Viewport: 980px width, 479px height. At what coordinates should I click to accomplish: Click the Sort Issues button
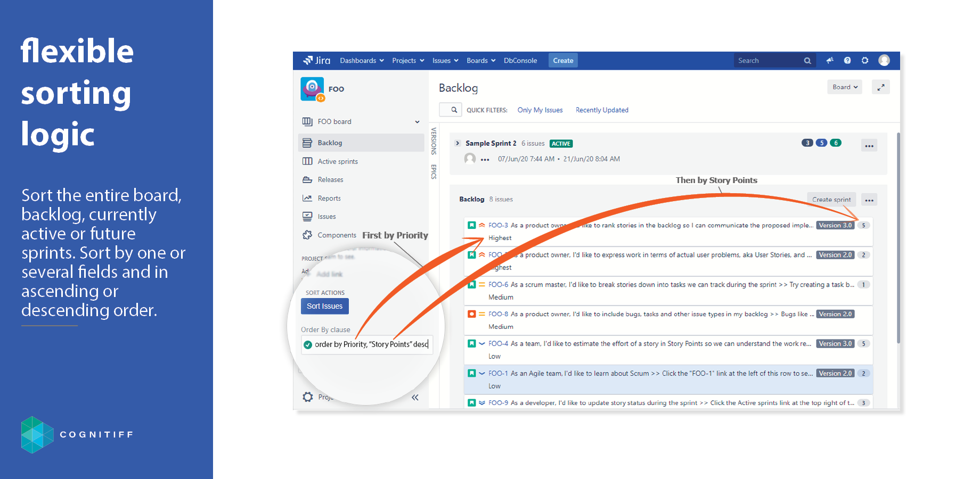coord(324,306)
